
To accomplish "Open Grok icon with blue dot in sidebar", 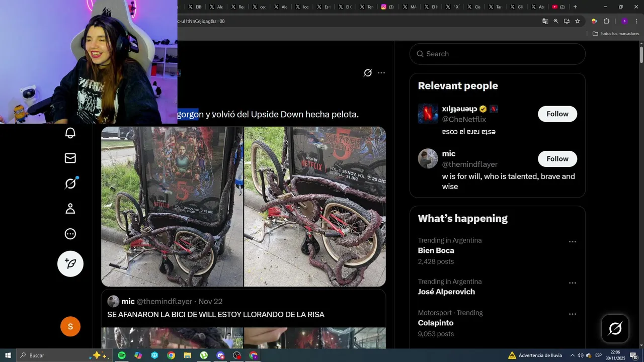I will pos(70,184).
